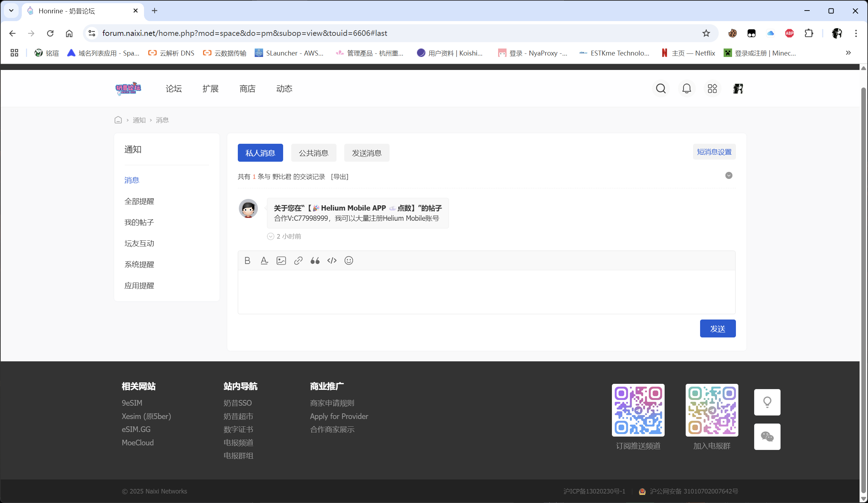Insert an image into the message
This screenshot has height=503, width=868.
(x=281, y=260)
